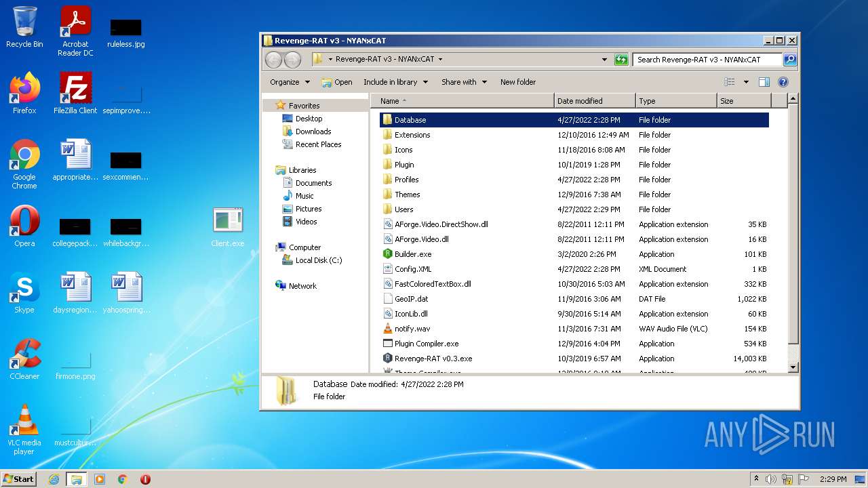Click the help question mark icon
868x488 pixels.
(783, 82)
